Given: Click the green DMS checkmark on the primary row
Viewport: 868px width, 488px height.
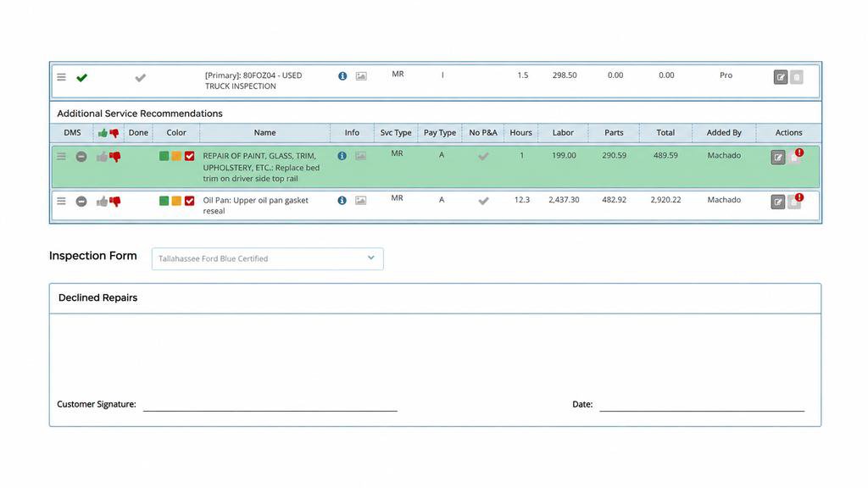Looking at the screenshot, I should (x=82, y=77).
